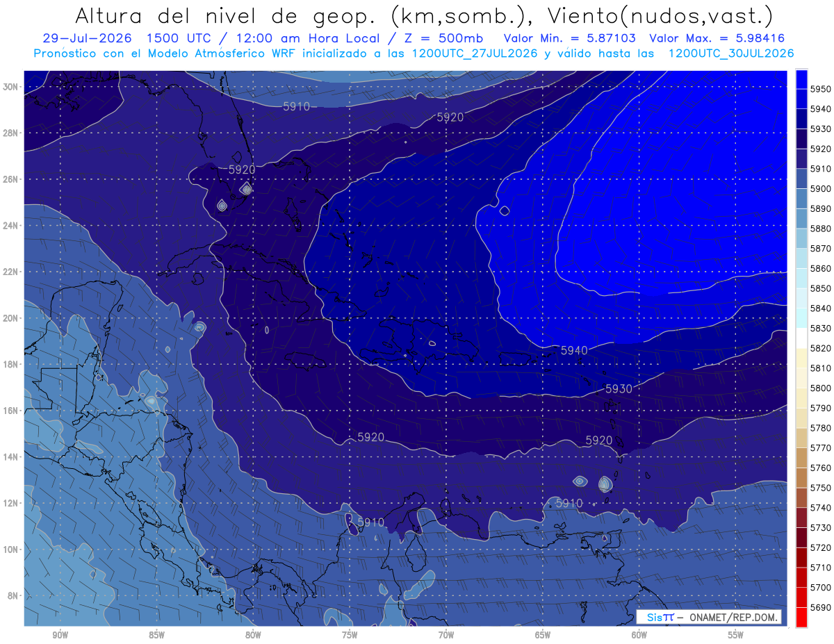This screenshot has height=644, width=834.
Task: Click the 5780 legend value
Action: click(820, 428)
